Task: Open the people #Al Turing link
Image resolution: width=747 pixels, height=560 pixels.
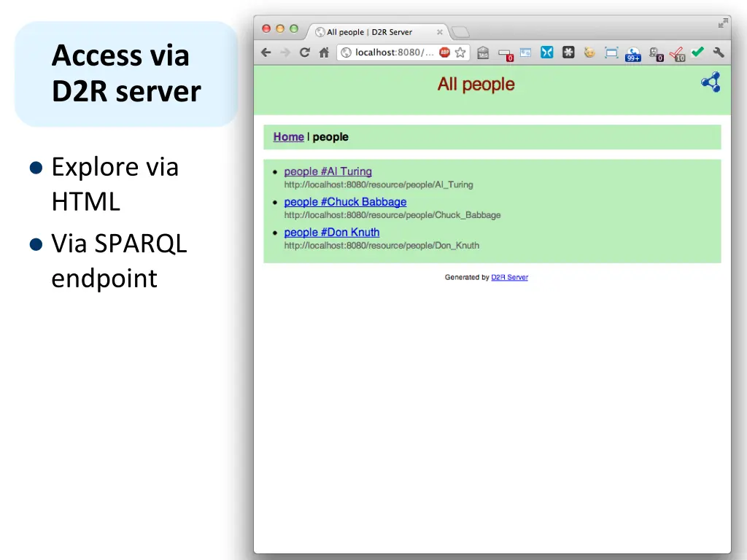Action: 328,171
